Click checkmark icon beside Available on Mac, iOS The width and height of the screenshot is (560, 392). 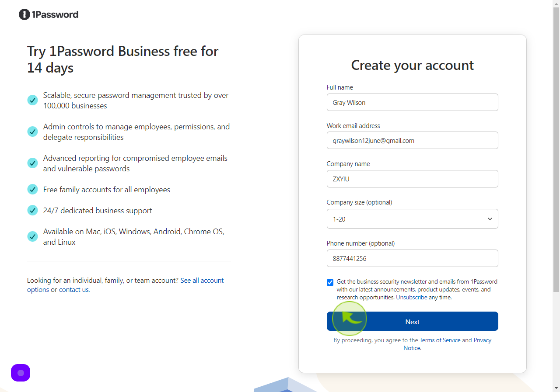[33, 236]
